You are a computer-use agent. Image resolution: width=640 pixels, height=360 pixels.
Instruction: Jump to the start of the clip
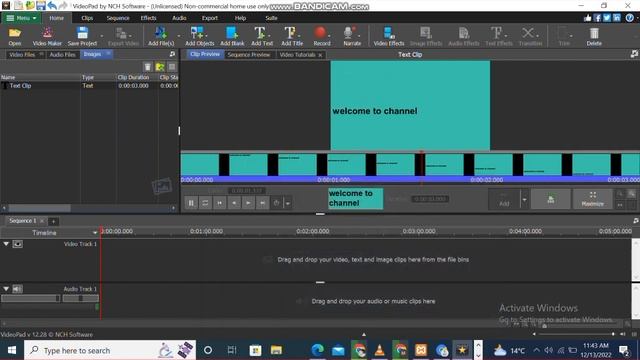[x=220, y=203]
